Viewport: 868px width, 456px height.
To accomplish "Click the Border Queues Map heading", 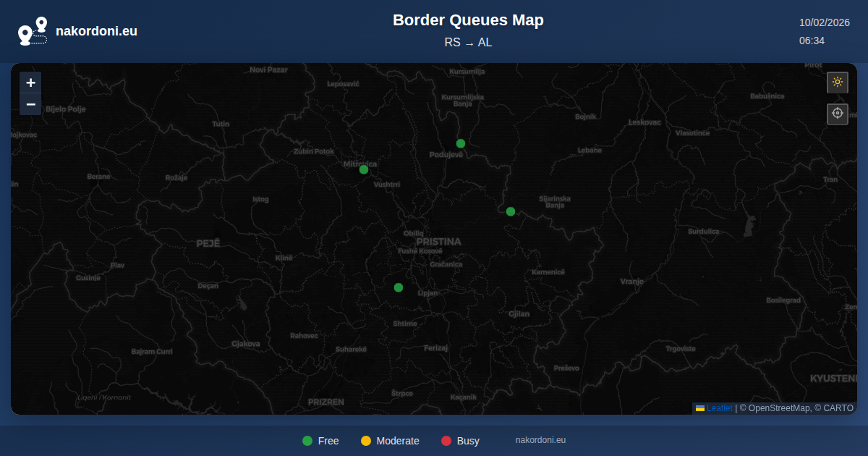I will (468, 20).
